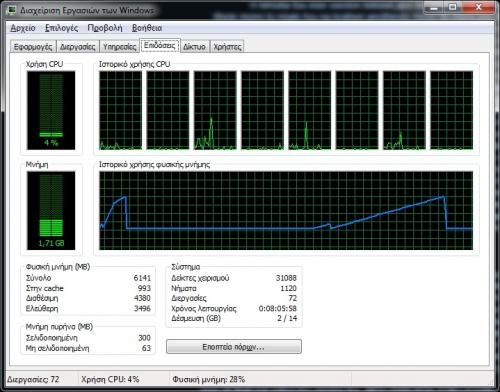The width and height of the screenshot is (500, 392).
Task: Open the Βοήθεια menu
Action: 147,28
